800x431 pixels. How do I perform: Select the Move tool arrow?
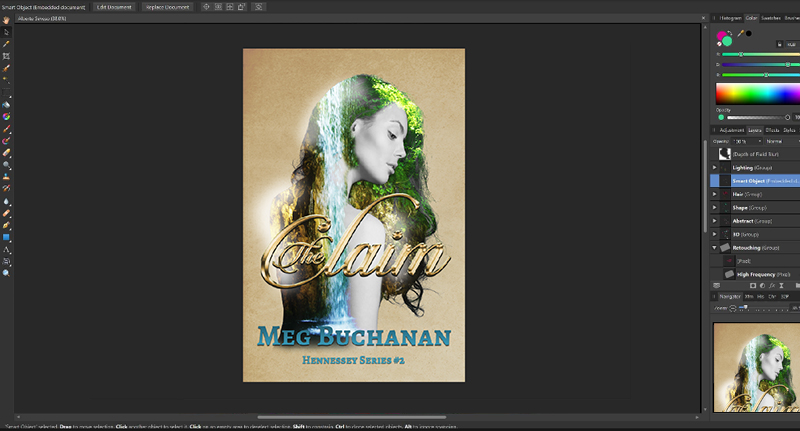(6, 32)
